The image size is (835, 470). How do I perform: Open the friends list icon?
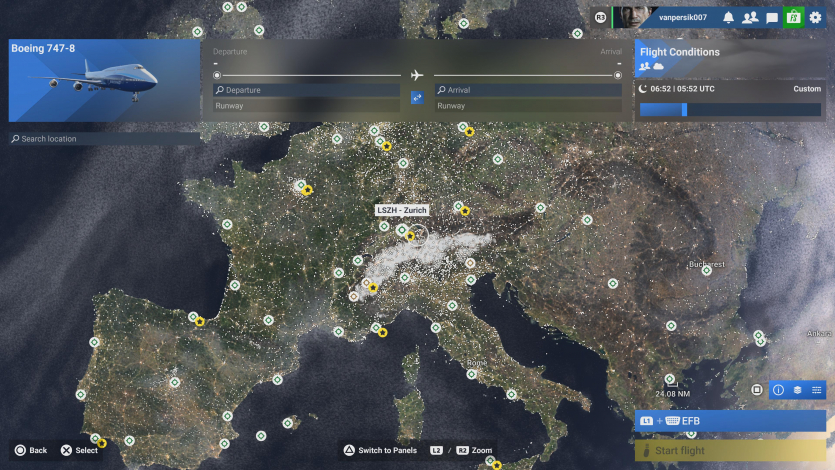click(x=750, y=17)
